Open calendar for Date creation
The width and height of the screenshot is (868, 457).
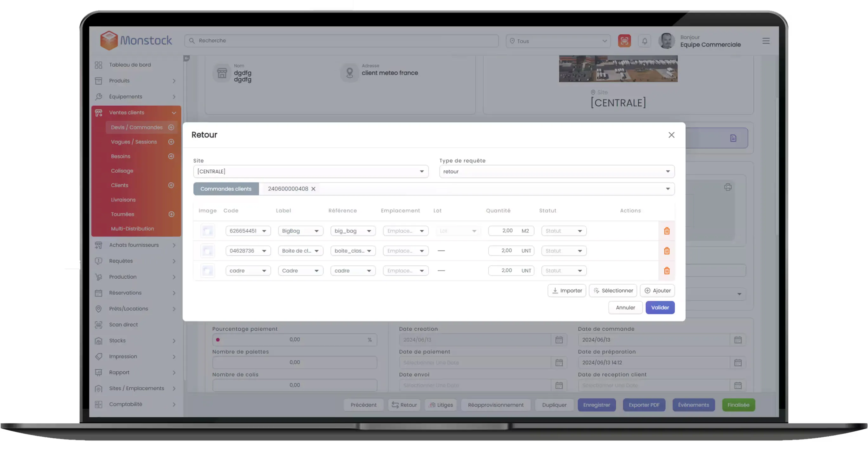[x=559, y=340]
